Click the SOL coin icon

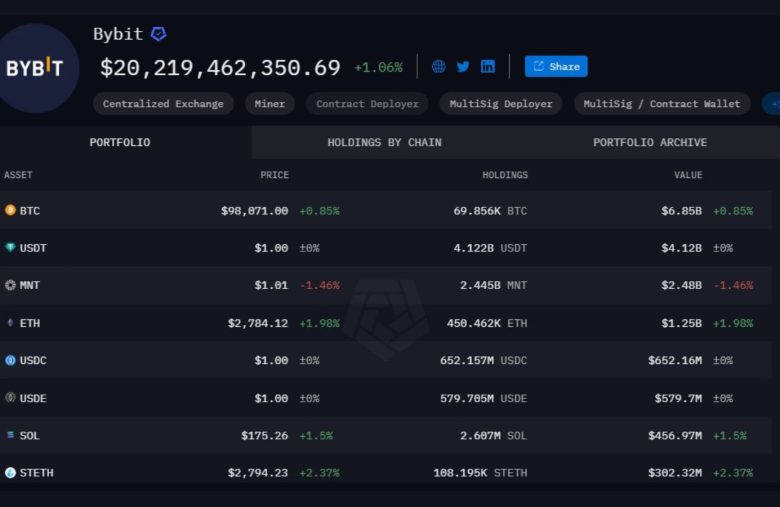click(10, 435)
